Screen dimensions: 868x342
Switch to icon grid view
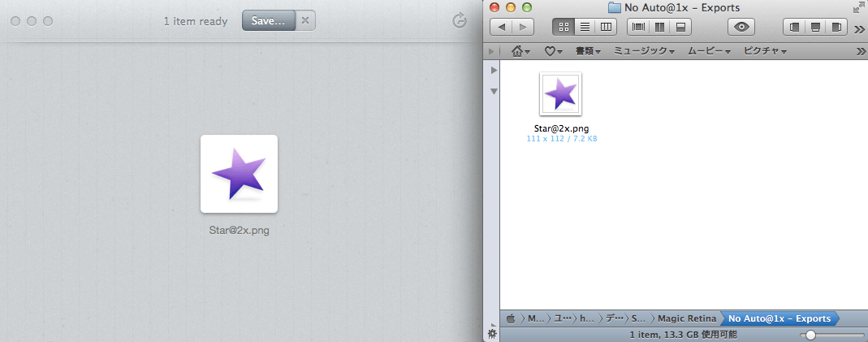[x=564, y=27]
